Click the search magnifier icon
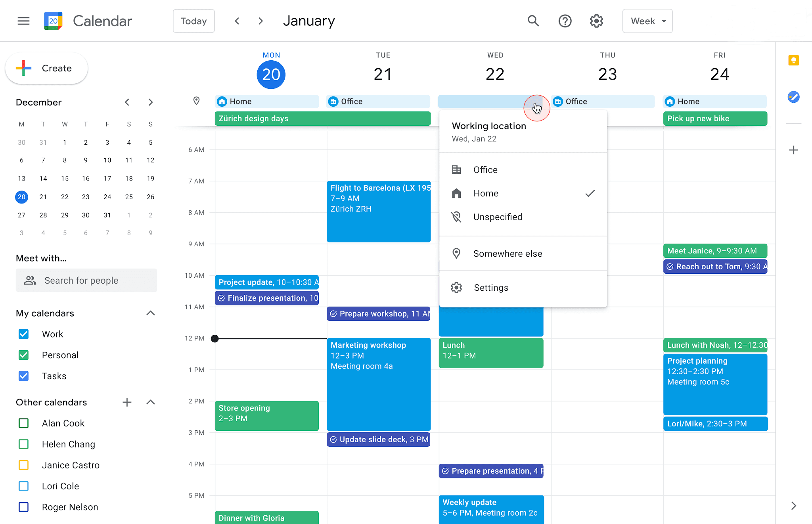 click(533, 21)
